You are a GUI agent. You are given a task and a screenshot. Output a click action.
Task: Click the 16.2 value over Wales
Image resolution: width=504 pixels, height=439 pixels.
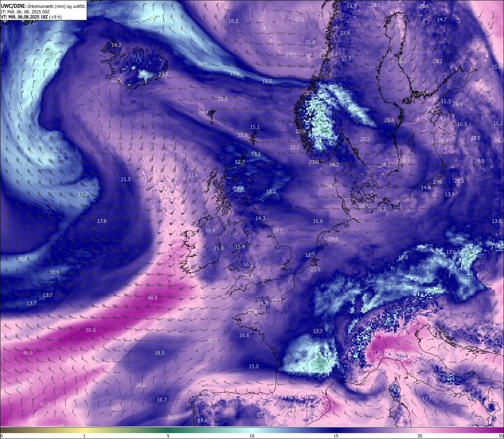click(x=248, y=264)
